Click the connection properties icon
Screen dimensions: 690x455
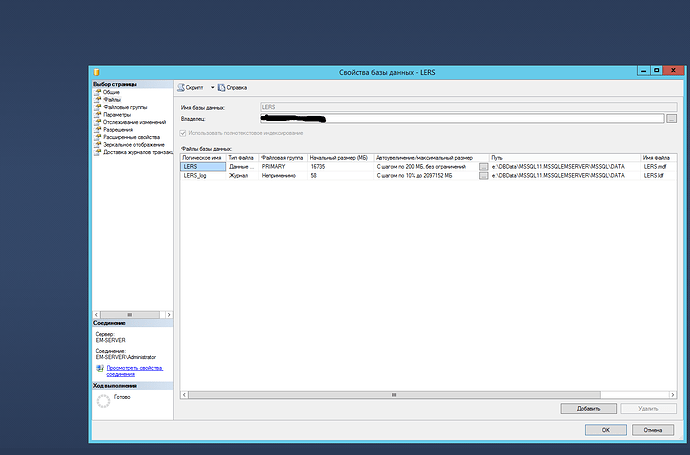[x=100, y=368]
